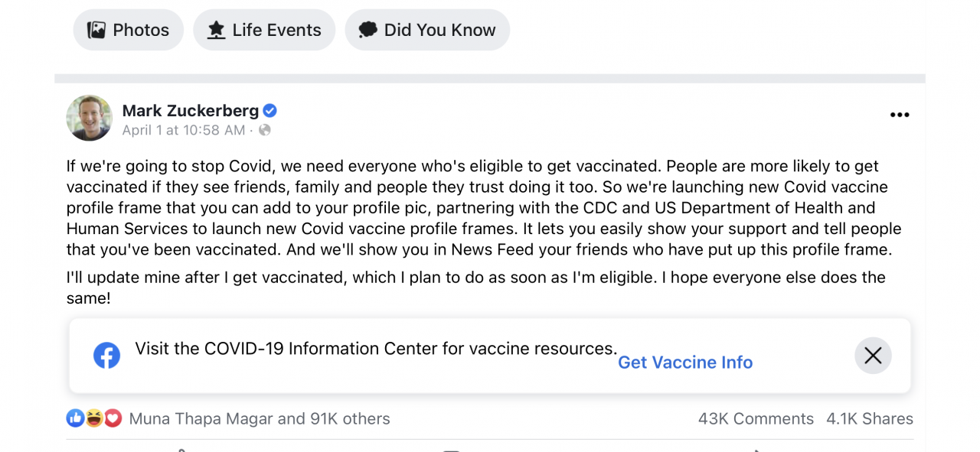Click the Facebook logo in vaccine banner
This screenshot has width=980, height=452.
click(x=107, y=356)
